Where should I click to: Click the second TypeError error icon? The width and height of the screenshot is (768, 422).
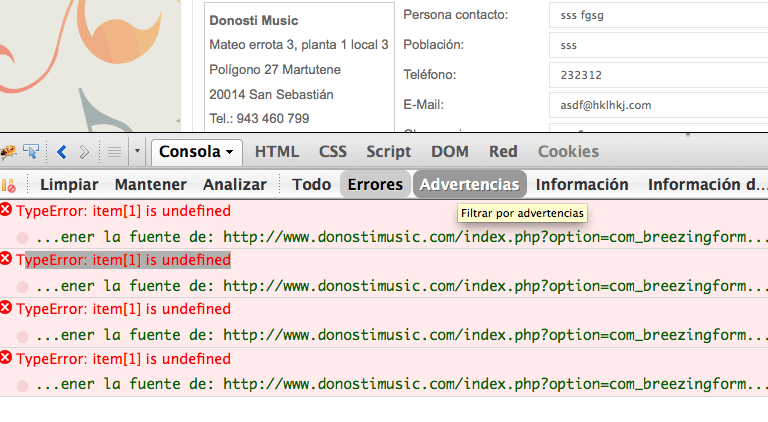point(6,258)
